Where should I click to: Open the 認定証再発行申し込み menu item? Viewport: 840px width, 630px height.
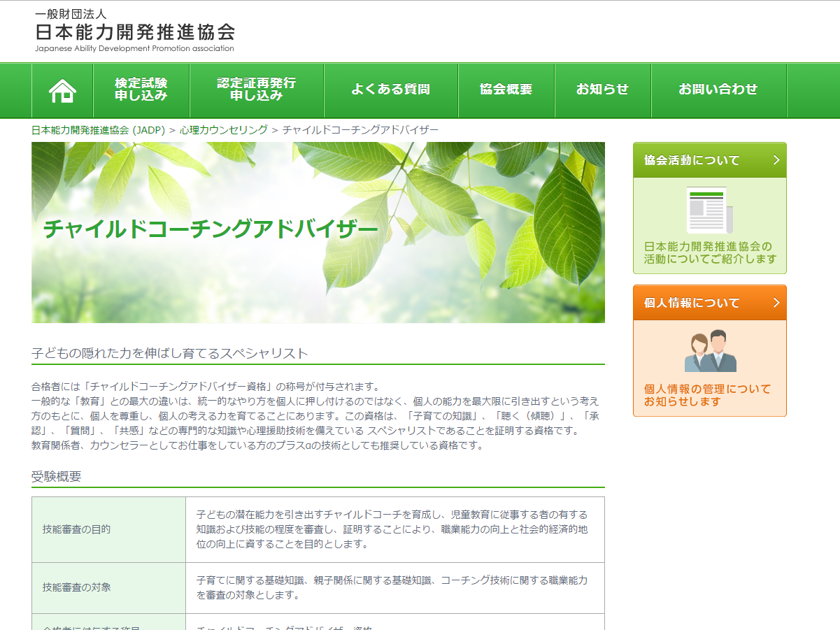pos(256,90)
